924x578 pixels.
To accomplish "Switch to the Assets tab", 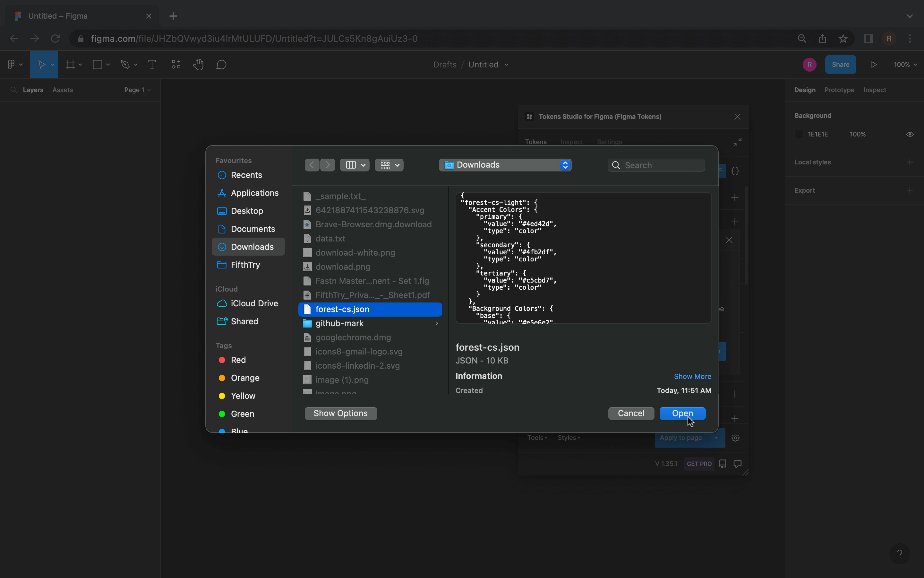I will (x=63, y=90).
